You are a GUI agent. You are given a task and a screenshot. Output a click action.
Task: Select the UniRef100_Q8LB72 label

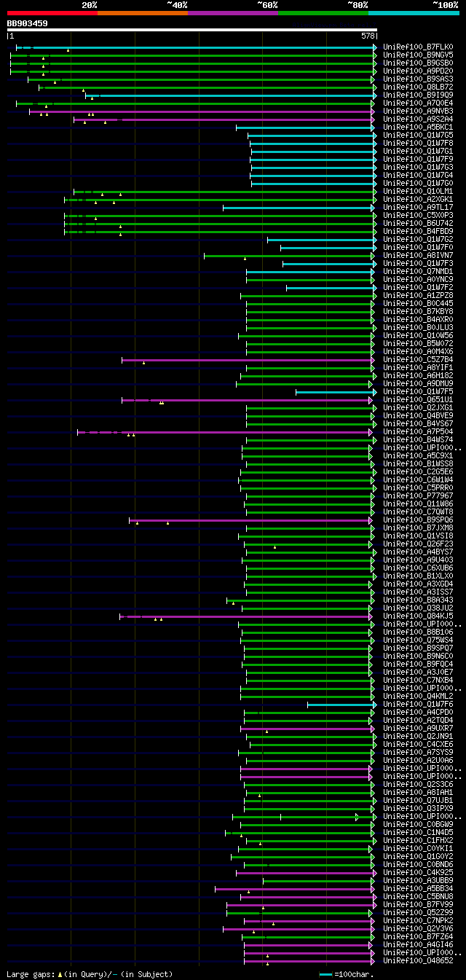[x=418, y=87]
